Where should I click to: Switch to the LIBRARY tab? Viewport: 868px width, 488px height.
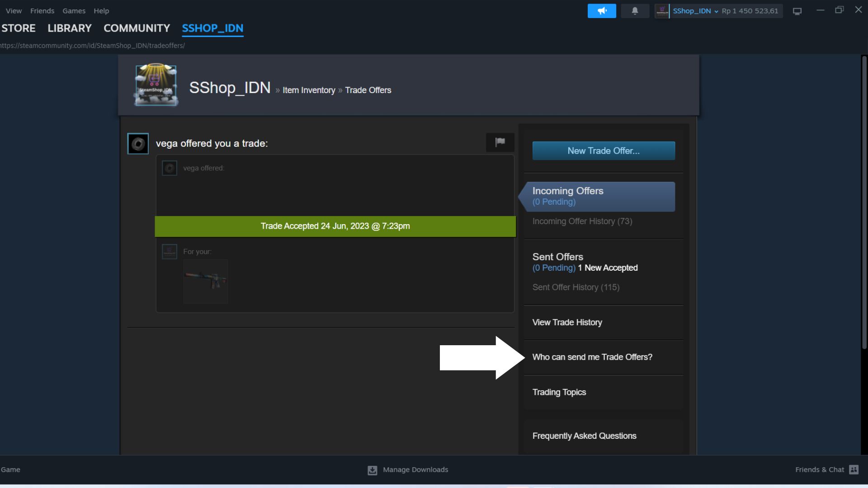point(70,28)
